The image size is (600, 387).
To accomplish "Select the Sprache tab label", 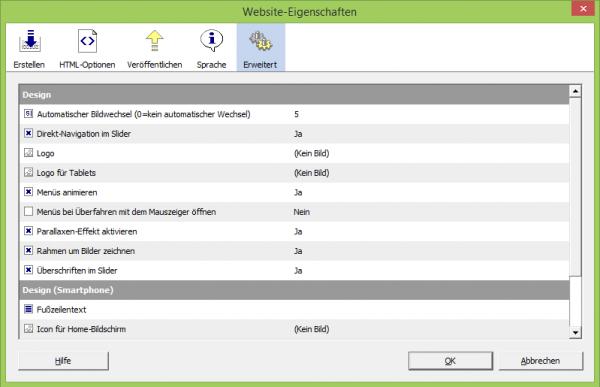I will tap(211, 65).
